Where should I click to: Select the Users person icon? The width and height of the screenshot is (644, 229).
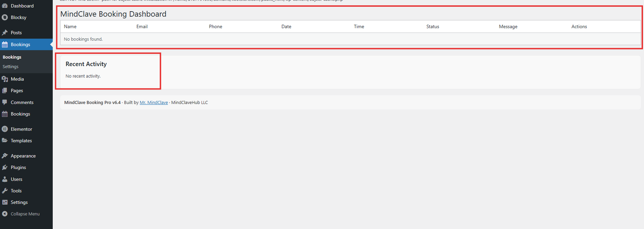pos(5,179)
